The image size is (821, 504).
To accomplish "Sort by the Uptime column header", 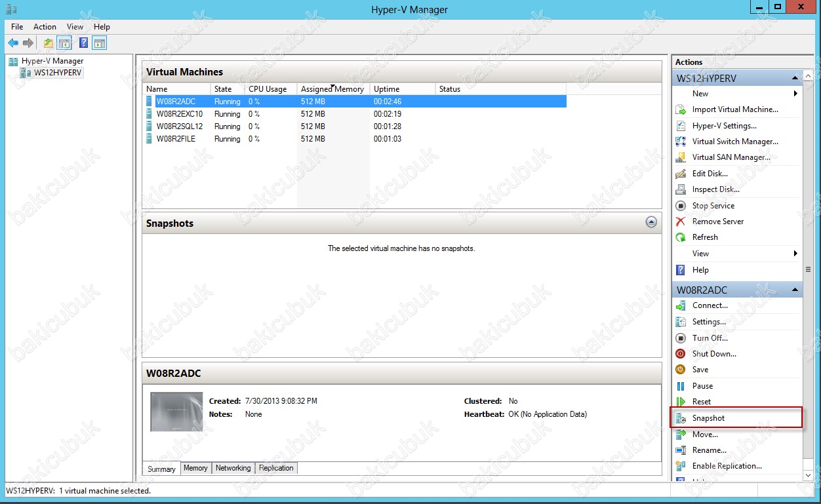I will point(403,89).
